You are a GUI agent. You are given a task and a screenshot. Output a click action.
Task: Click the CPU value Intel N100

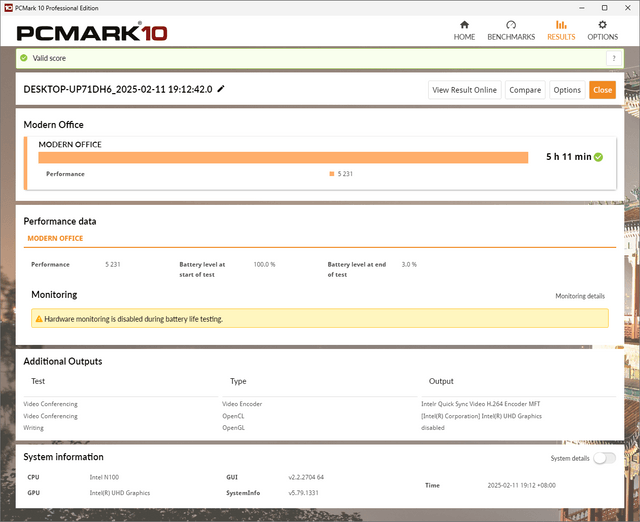(x=104, y=477)
